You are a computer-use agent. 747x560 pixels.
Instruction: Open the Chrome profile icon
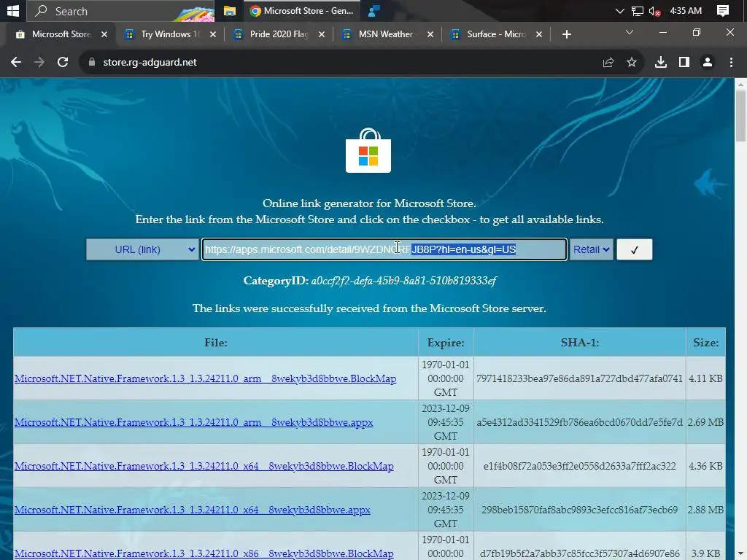(x=708, y=62)
